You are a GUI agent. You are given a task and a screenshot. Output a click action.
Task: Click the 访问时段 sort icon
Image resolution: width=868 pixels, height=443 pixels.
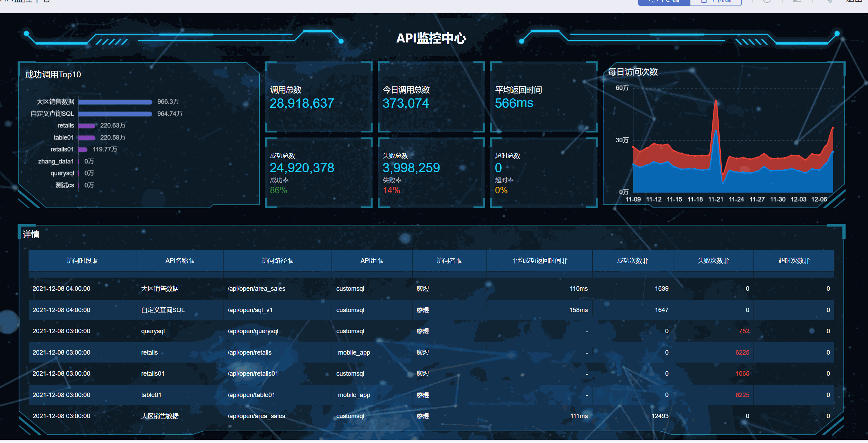click(x=96, y=261)
